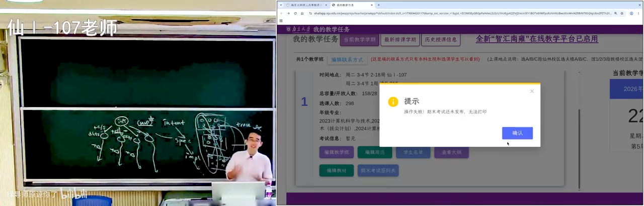The image size is (644, 206).
Task: Click the 编辑周历 button
Action: pyautogui.click(x=375, y=152)
